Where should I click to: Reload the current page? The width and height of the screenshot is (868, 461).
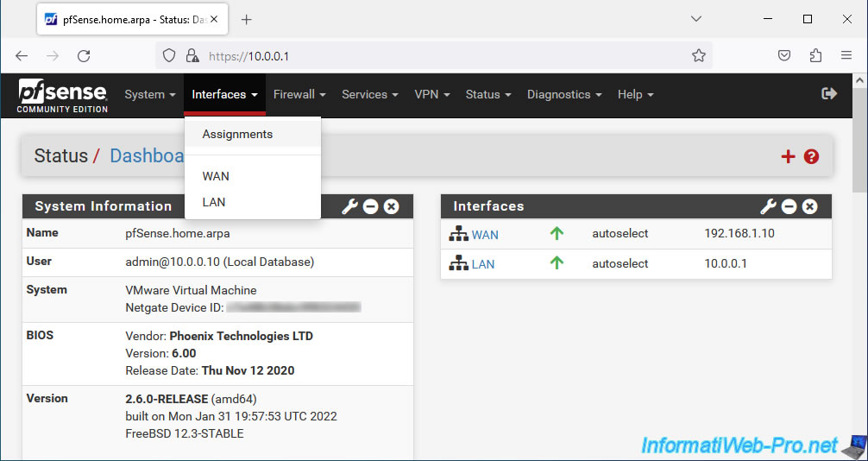[x=84, y=55]
